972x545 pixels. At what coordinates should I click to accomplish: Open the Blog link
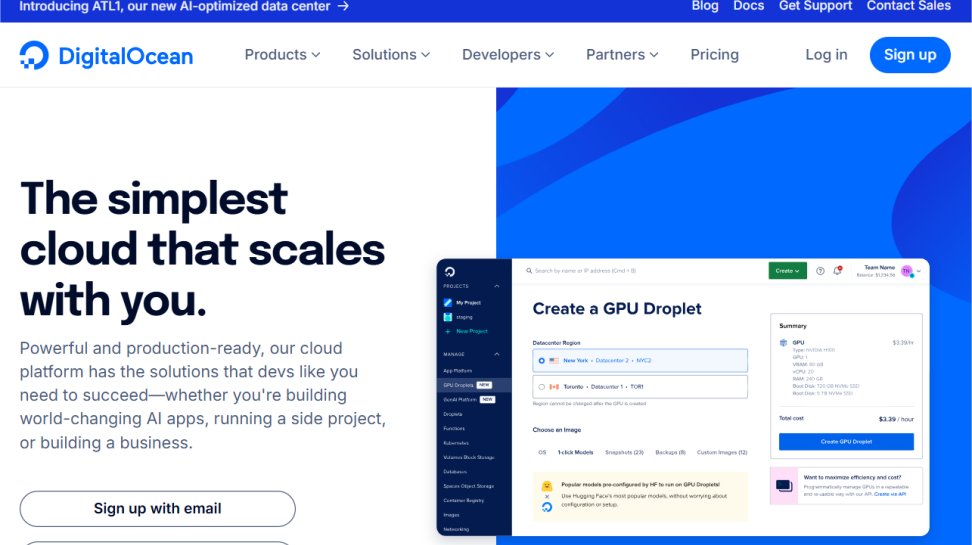[x=705, y=6]
